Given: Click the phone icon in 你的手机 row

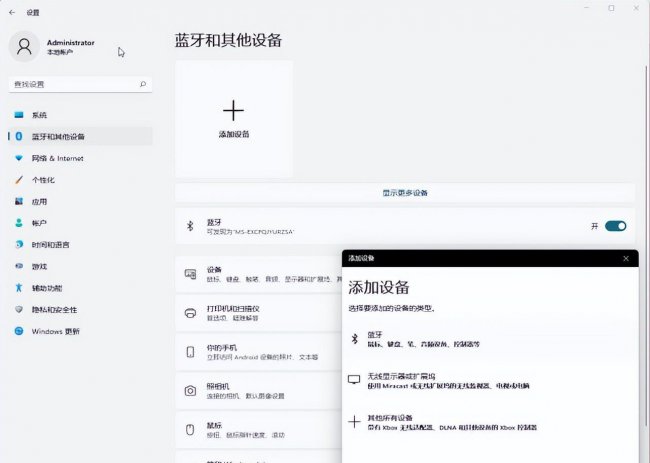Looking at the screenshot, I should pos(190,352).
